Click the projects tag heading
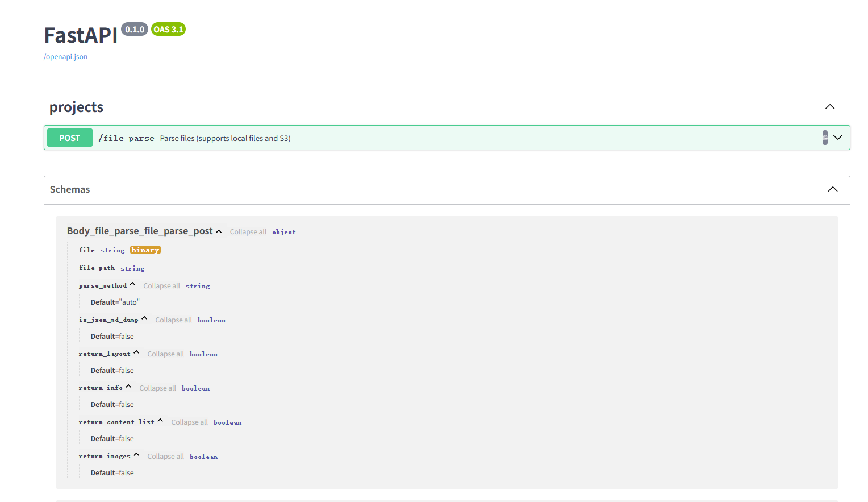Screen dimensions: 868x502 tap(77, 107)
